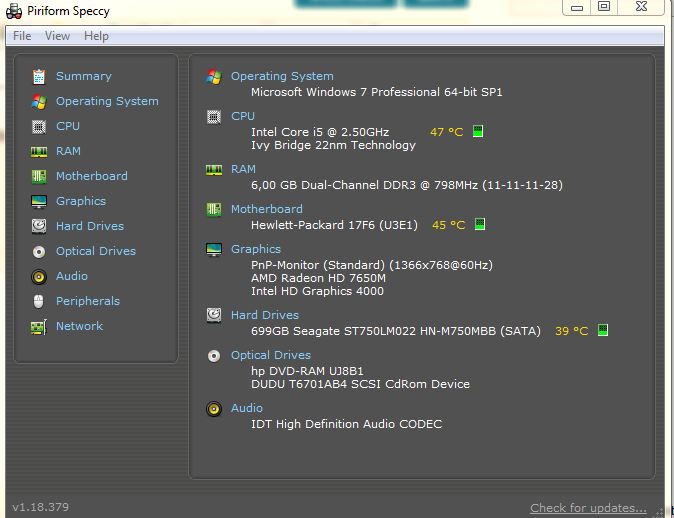Click the CPU chip icon in the summary panel
674x518 pixels.
(214, 117)
